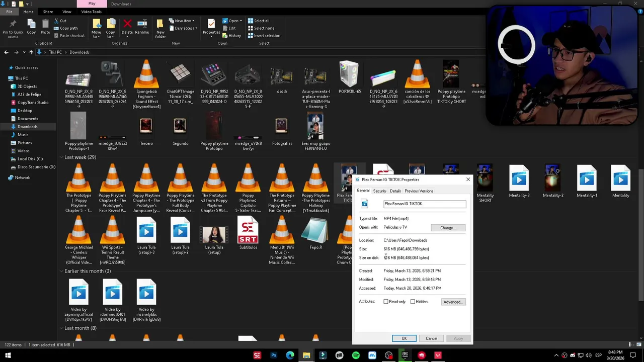This screenshot has width=644, height=362.
Task: Open the Video Tools ribbon tab
Action: coord(91,12)
